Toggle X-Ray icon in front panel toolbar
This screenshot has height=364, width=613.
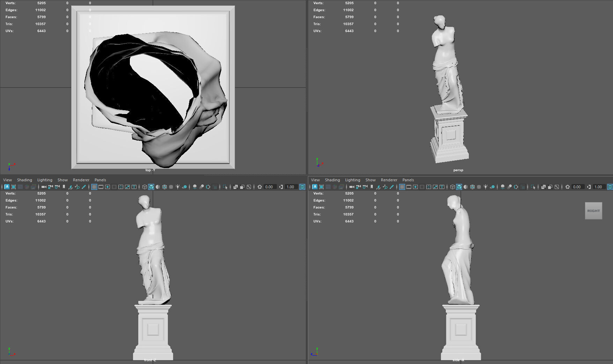[x=236, y=187]
